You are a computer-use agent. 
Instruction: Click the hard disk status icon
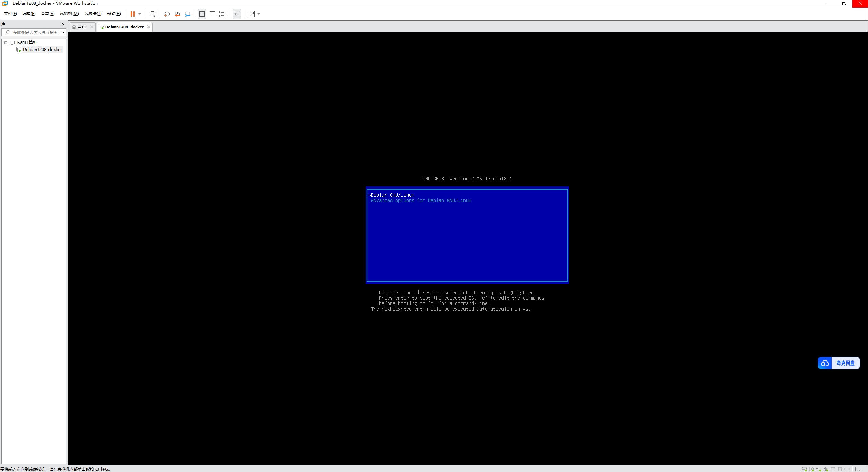[x=804, y=469]
